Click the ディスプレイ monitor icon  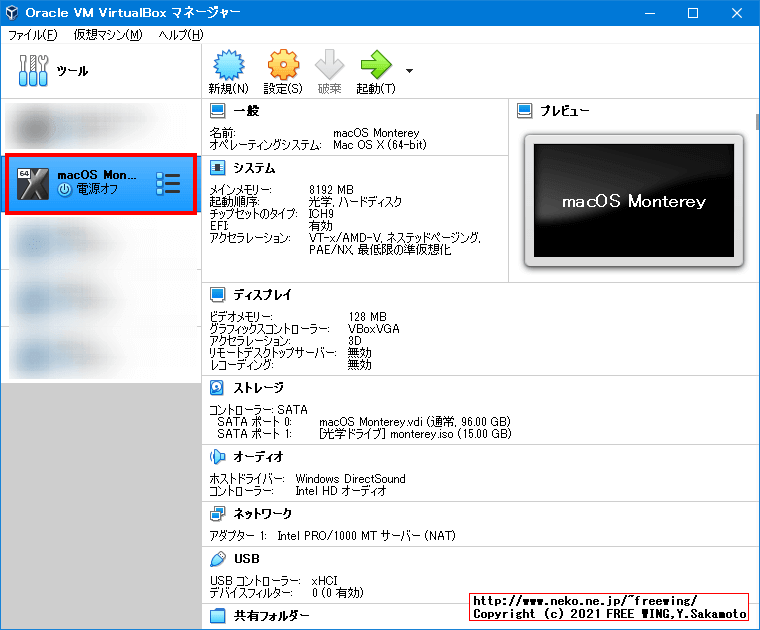click(x=218, y=295)
